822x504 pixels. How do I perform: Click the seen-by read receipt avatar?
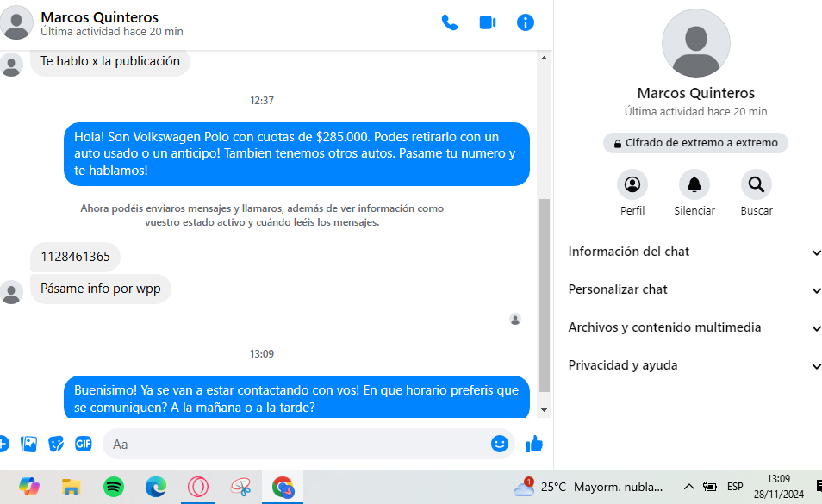coord(515,319)
